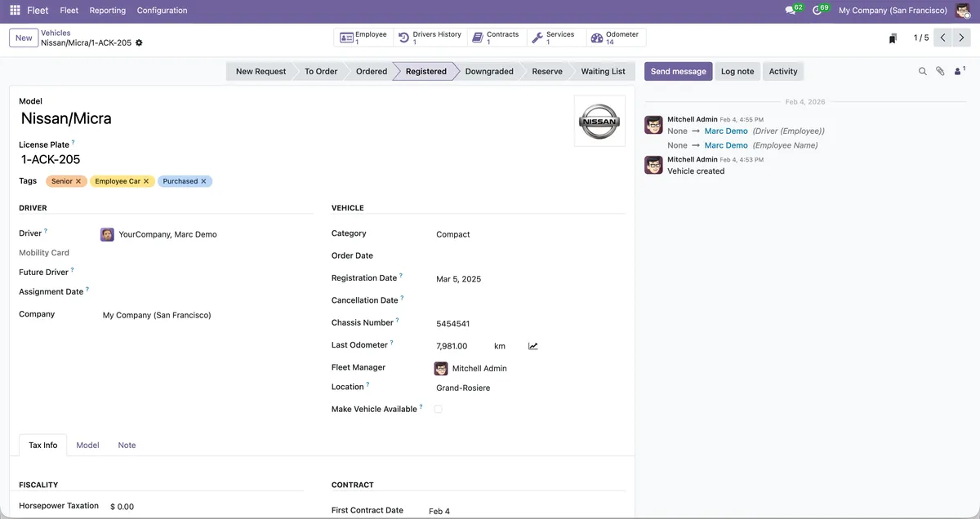Open the Employee smart button
The height and width of the screenshot is (519, 980).
coord(363,38)
